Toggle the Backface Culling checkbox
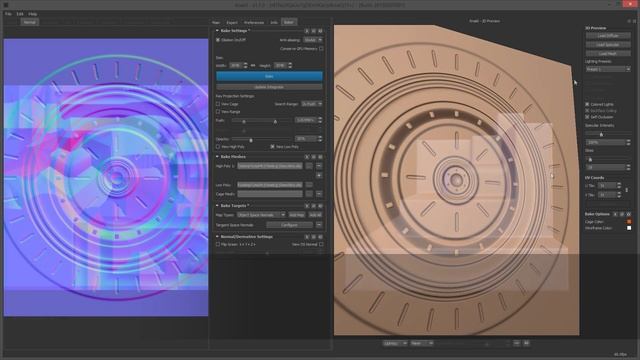 coord(587,111)
